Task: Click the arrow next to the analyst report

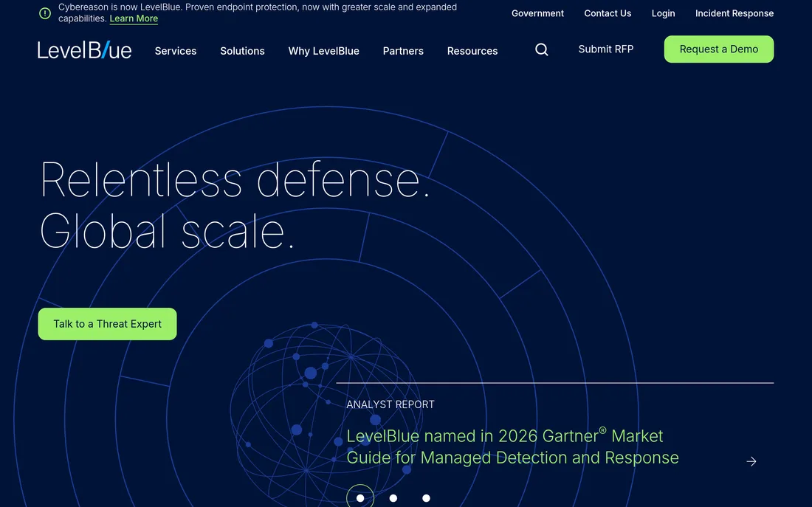Action: click(751, 461)
